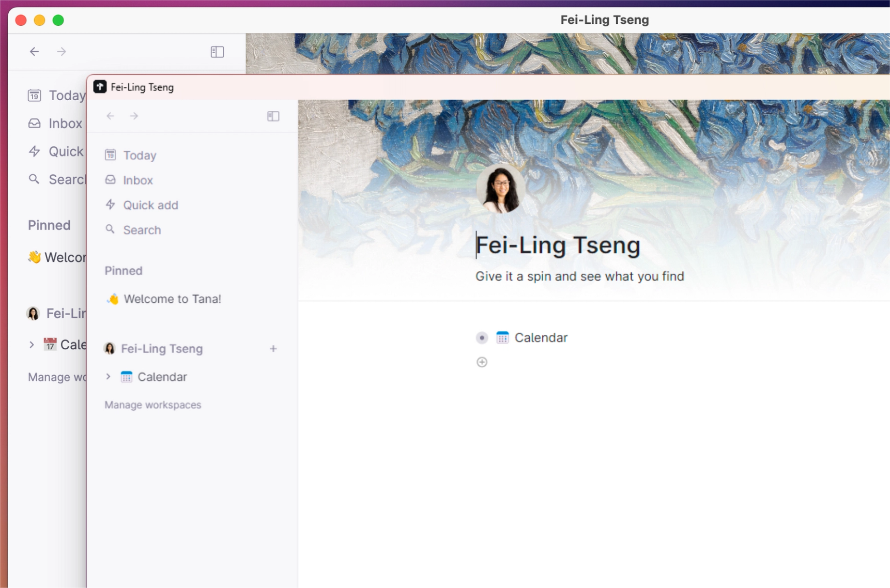Click Manage workspaces link in front window
The height and width of the screenshot is (588, 890).
tap(152, 405)
